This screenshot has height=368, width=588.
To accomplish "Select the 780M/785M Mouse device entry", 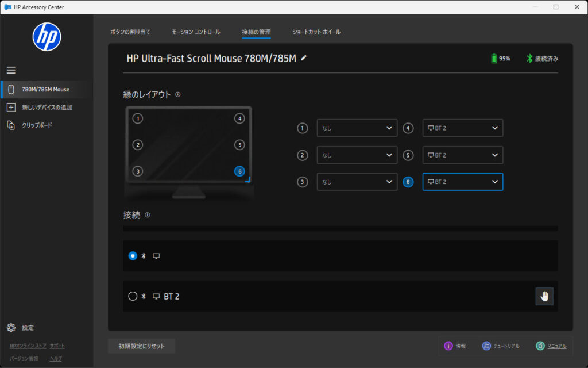I will tap(47, 89).
